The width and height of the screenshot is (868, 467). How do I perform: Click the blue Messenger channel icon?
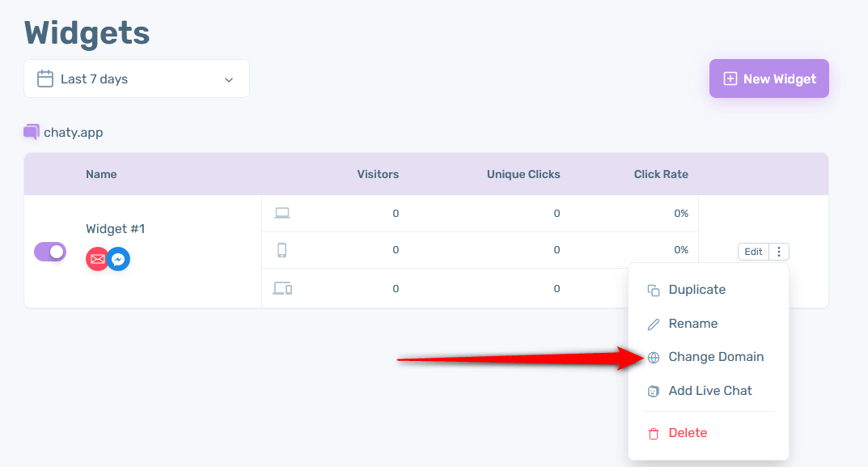118,259
